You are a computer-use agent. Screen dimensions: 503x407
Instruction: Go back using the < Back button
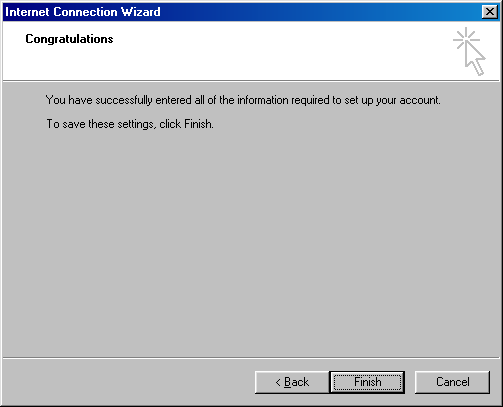click(x=292, y=382)
